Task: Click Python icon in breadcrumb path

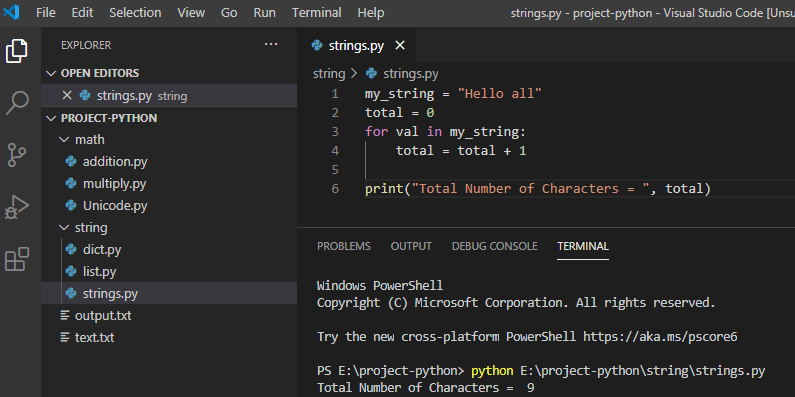Action: (x=371, y=74)
